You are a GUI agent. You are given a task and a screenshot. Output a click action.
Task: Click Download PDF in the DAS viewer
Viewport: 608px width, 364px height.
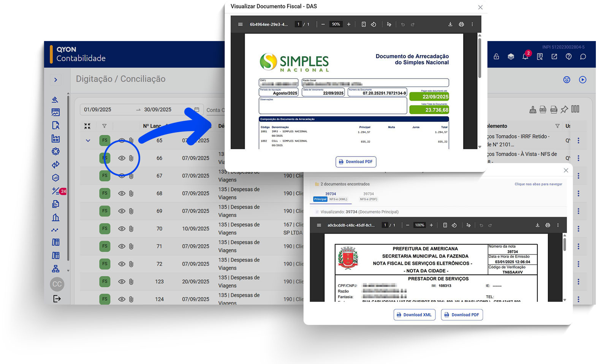(356, 162)
